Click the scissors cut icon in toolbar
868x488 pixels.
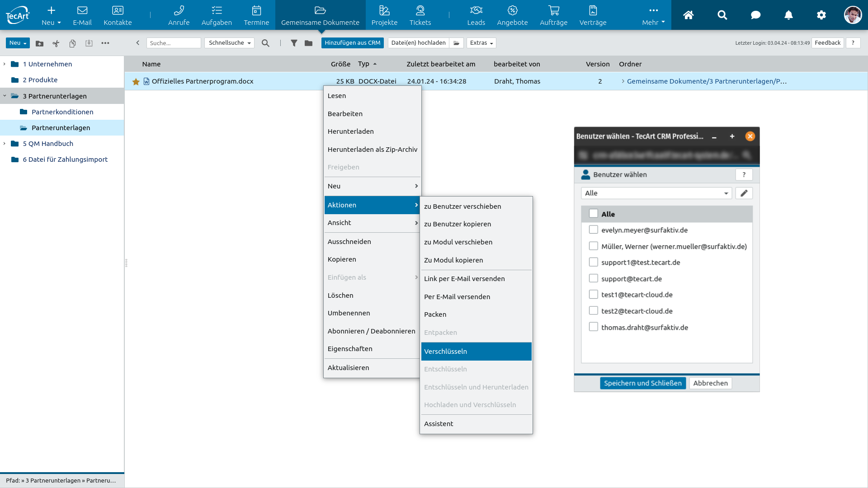tap(56, 43)
